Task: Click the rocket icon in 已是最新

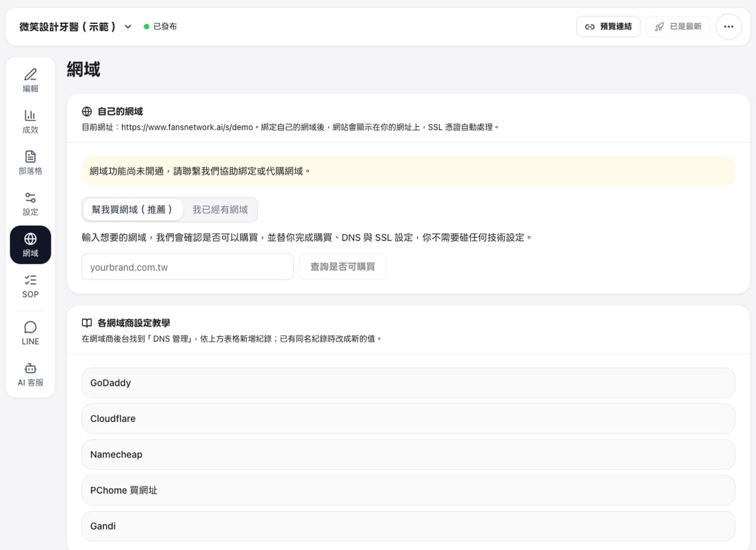Action: click(659, 27)
